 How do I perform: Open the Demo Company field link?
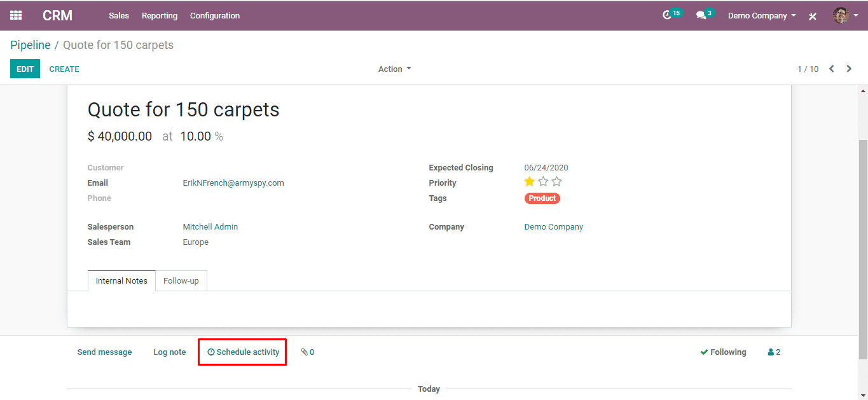point(554,227)
